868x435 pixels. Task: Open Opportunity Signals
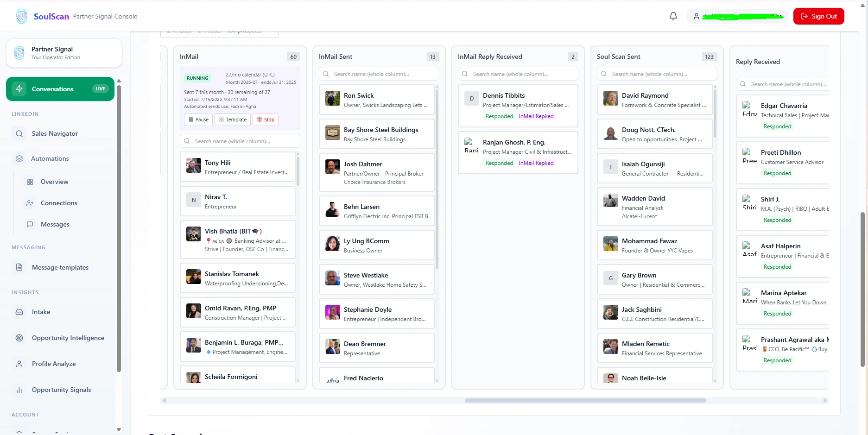pyautogui.click(x=61, y=390)
